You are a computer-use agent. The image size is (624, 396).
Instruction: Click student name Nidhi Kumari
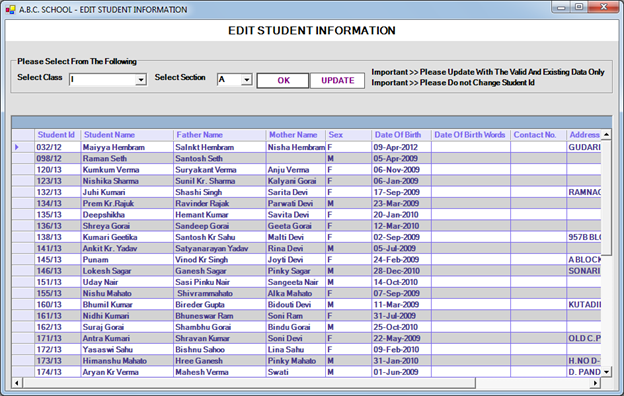click(x=127, y=316)
